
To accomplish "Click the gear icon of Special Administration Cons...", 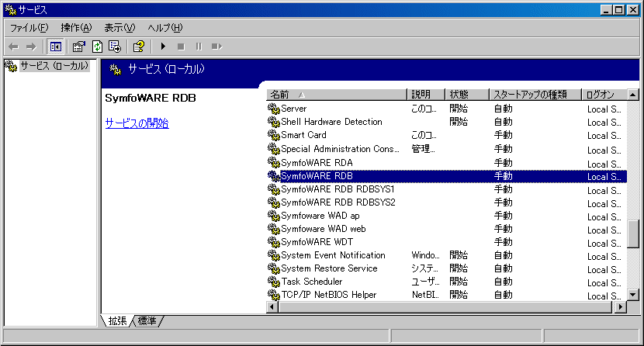I will click(274, 149).
